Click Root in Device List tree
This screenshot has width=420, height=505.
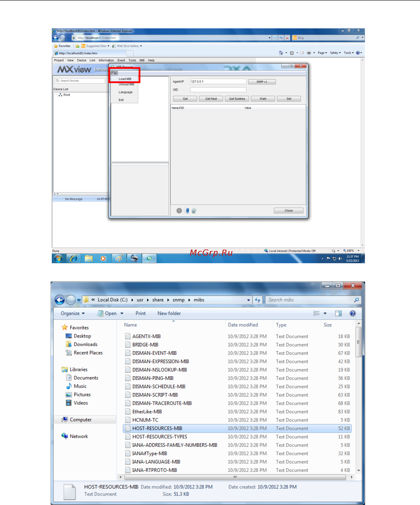(67, 95)
